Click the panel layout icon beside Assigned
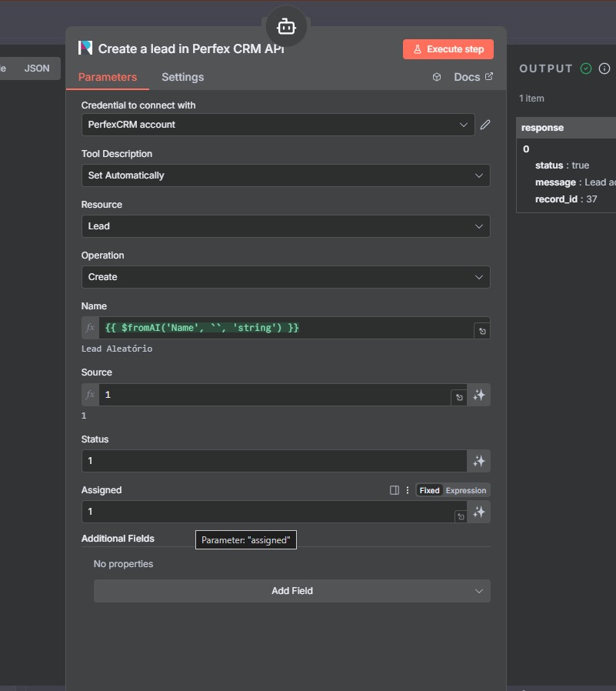 pos(395,490)
